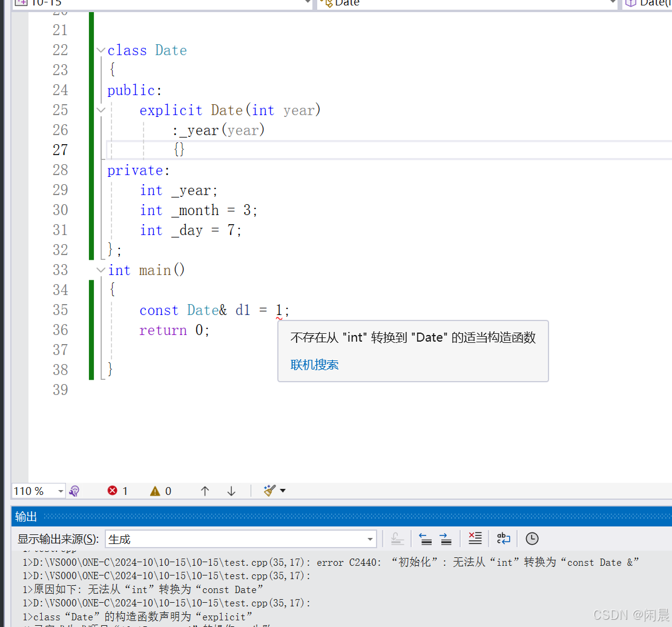Click the 联机搜索 link in tooltip
Screen dimensions: 672x627
(x=314, y=365)
